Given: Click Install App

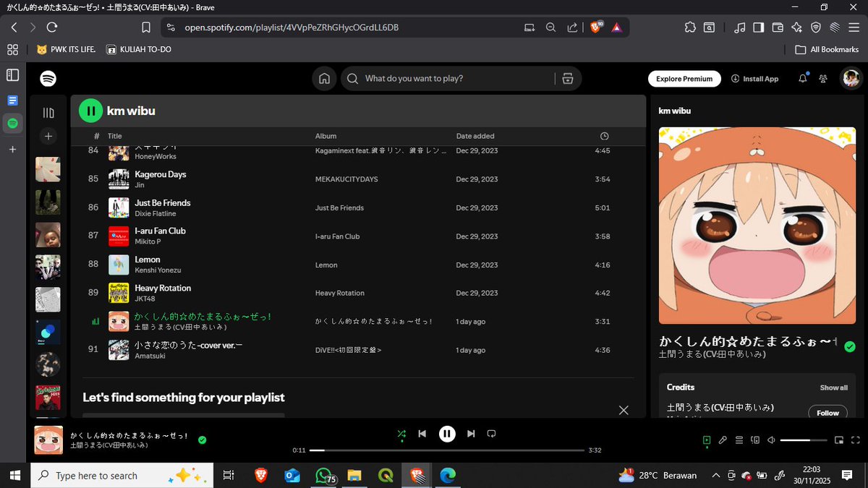Looking at the screenshot, I should [x=755, y=79].
